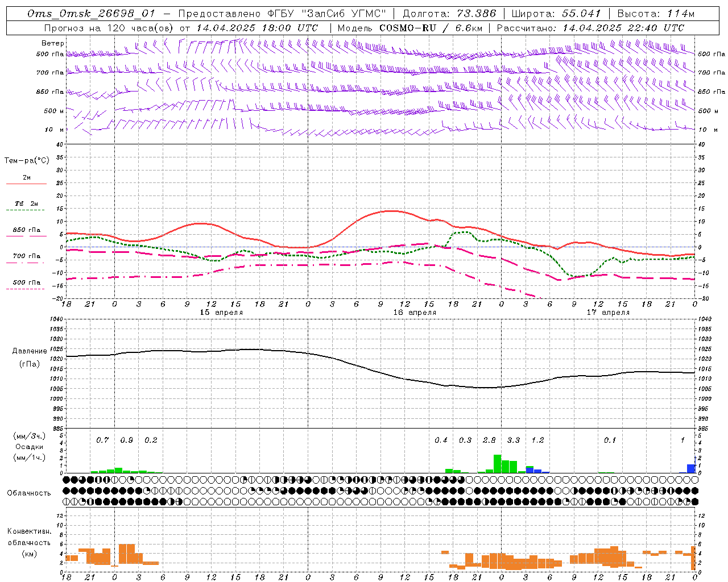Click the latitude value "Широта: 55.041"
The image size is (728, 582).
click(556, 14)
